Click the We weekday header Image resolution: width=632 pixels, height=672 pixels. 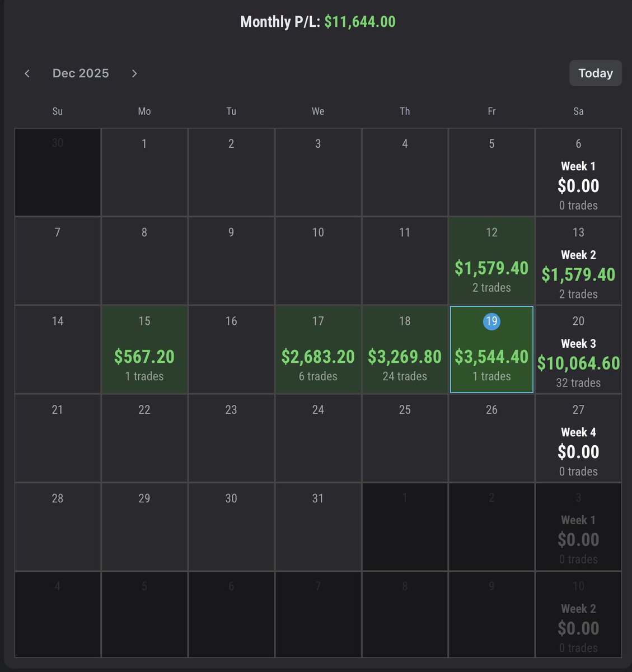coord(318,111)
